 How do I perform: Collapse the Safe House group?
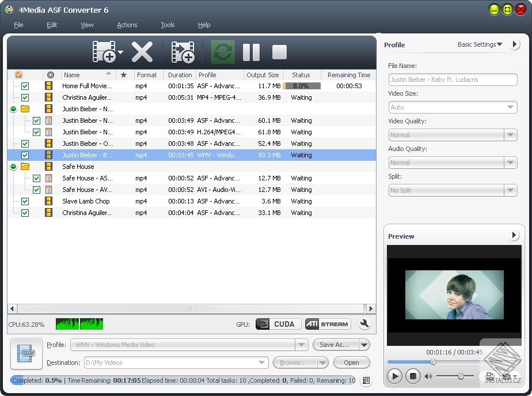point(13,167)
